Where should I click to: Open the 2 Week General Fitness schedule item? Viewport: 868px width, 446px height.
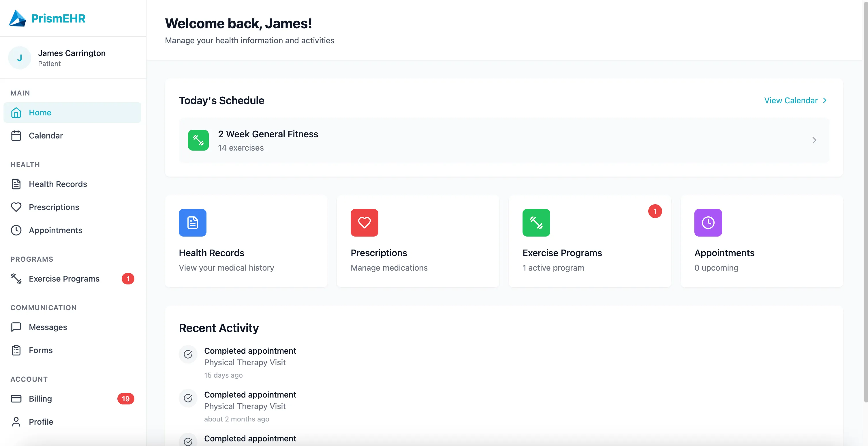click(x=504, y=140)
